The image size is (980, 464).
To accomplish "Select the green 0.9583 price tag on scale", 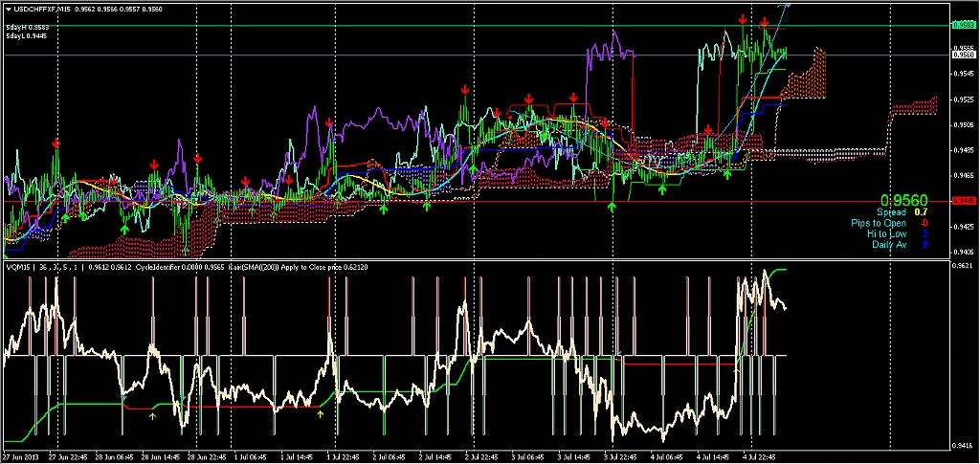I will [963, 26].
